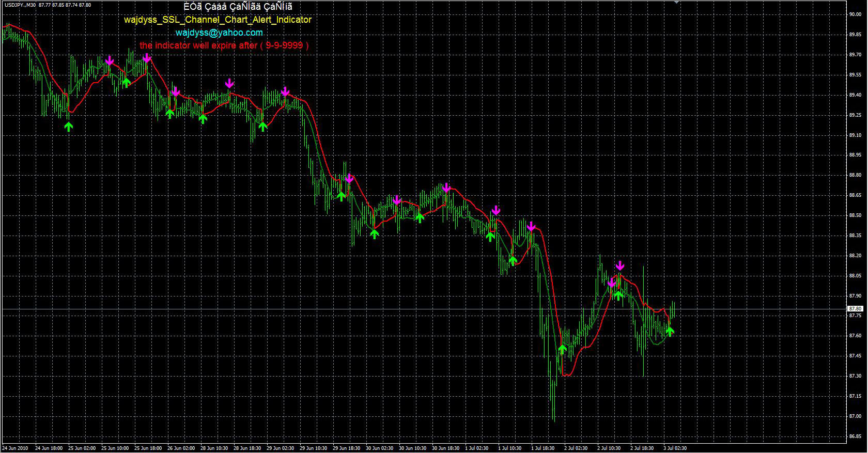Click the 87.60 price scale label
Image resolution: width=868 pixels, height=453 pixels.
point(855,336)
